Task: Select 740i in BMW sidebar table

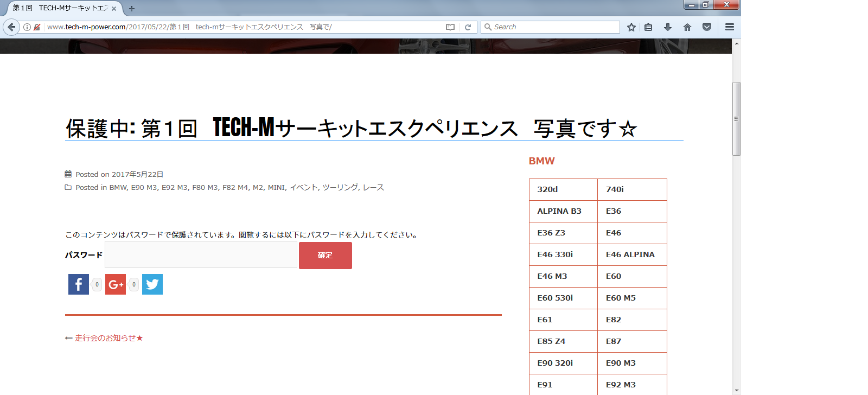Action: point(615,189)
